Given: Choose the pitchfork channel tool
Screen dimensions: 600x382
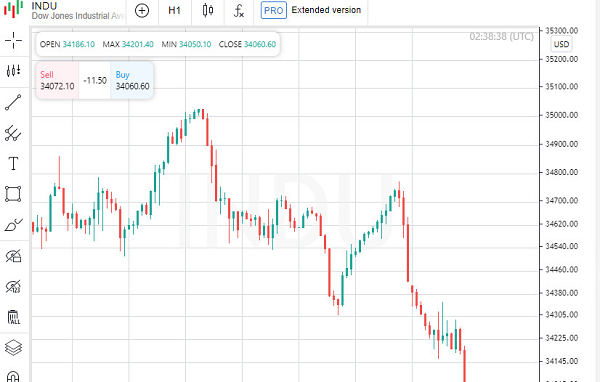Looking at the screenshot, I should tap(13, 133).
